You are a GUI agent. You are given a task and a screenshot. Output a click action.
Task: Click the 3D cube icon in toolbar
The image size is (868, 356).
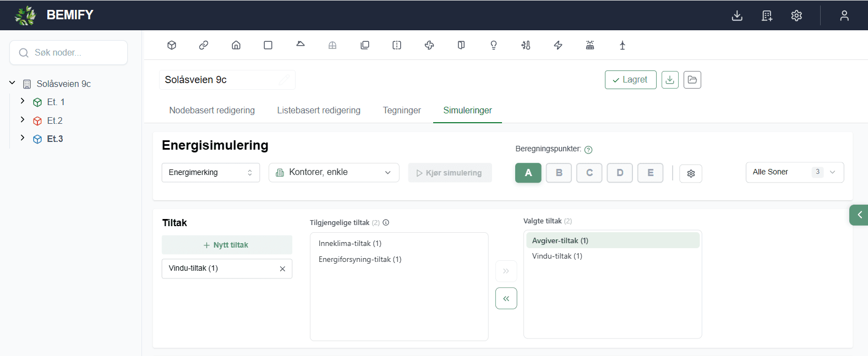[x=172, y=45]
